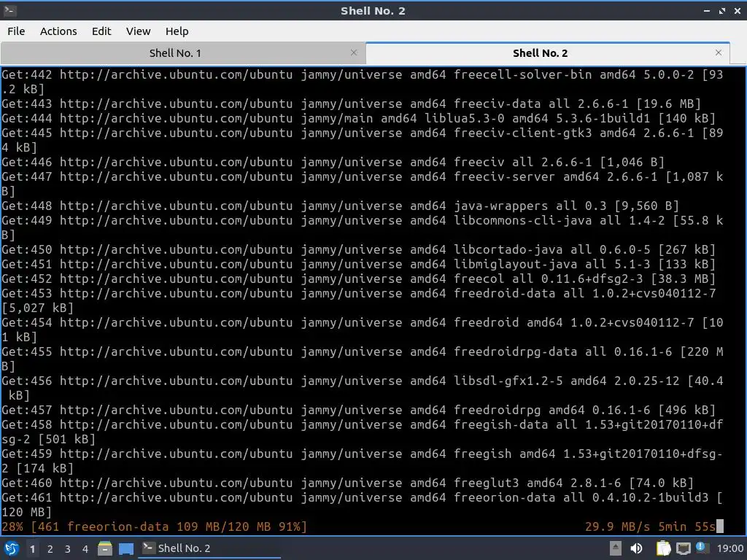747x560 pixels.
Task: Open the Lubuntu start menu icon
Action: [x=12, y=548]
